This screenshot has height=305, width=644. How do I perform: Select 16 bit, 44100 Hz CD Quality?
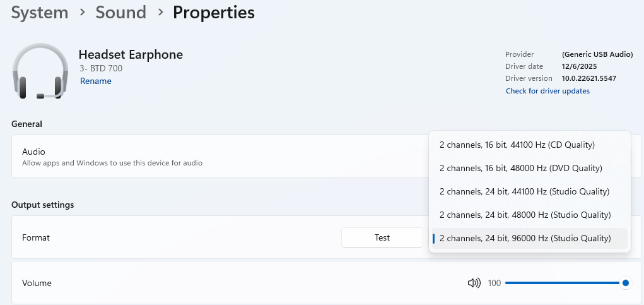(x=517, y=145)
